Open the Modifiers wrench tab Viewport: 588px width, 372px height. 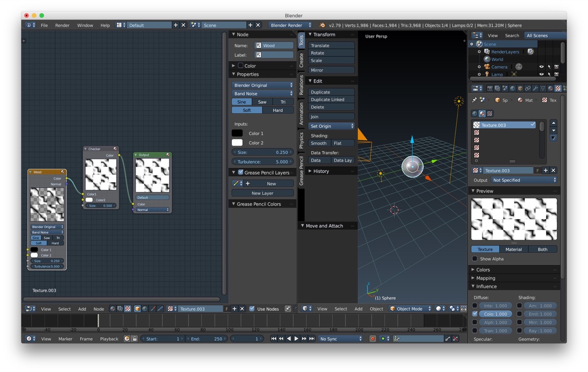(535, 88)
